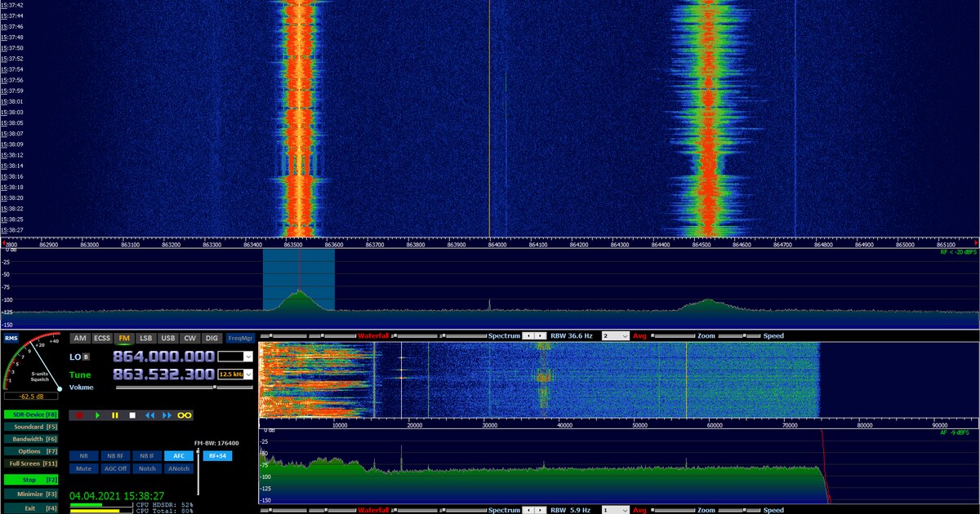Select LSB demodulation mode
Image resolution: width=980 pixels, height=514 pixels.
tap(146, 338)
